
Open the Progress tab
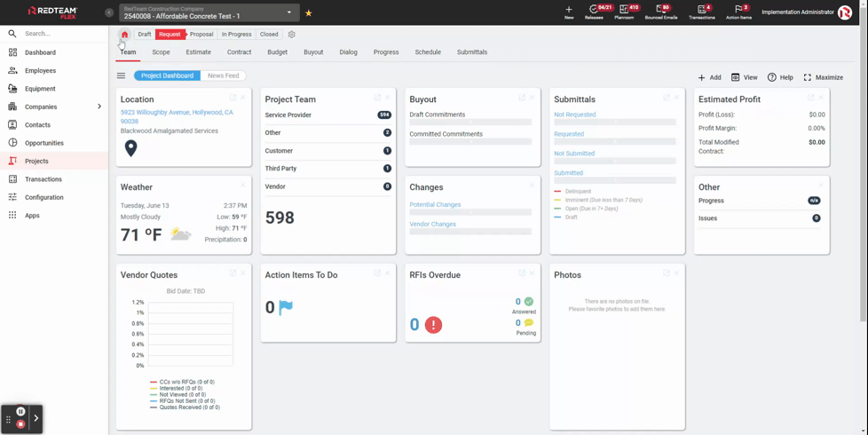point(386,52)
